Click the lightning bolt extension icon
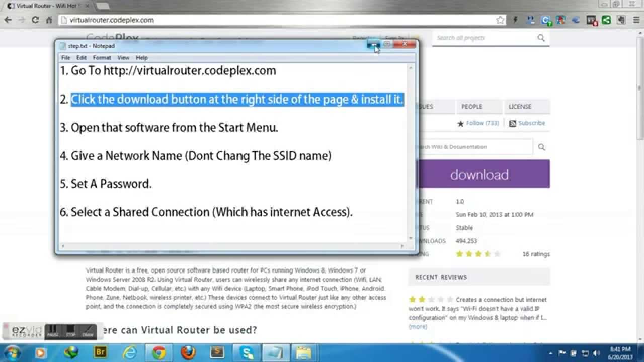Viewport: 644px width, 362px height. coord(516,20)
